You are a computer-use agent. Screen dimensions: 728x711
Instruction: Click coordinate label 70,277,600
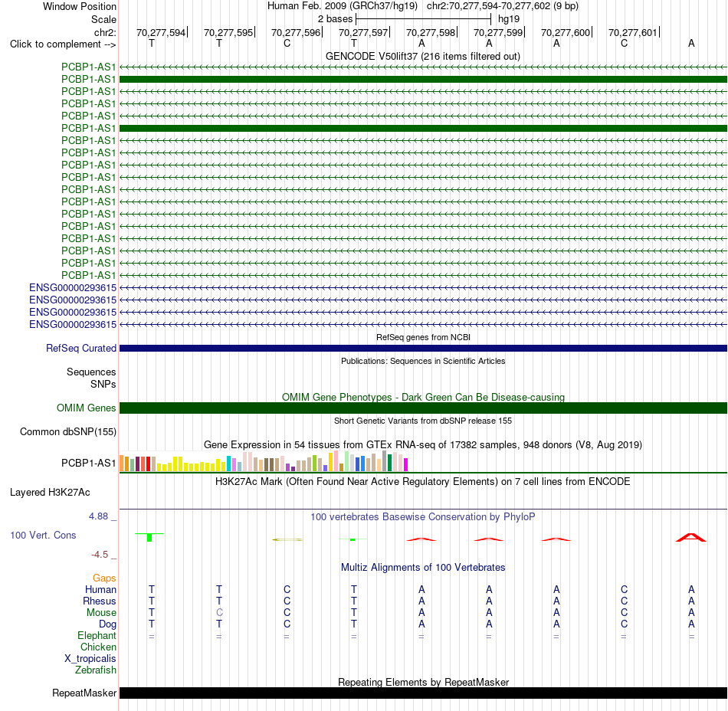566,32
